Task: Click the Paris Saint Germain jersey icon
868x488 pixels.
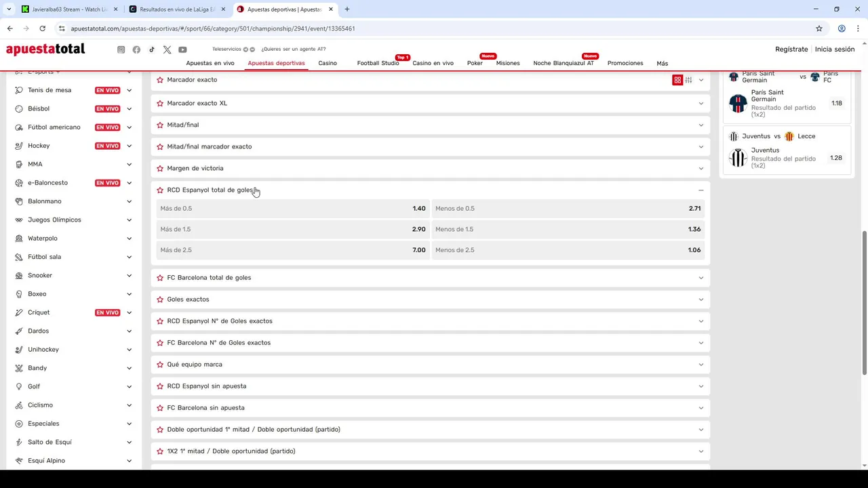Action: point(738,103)
